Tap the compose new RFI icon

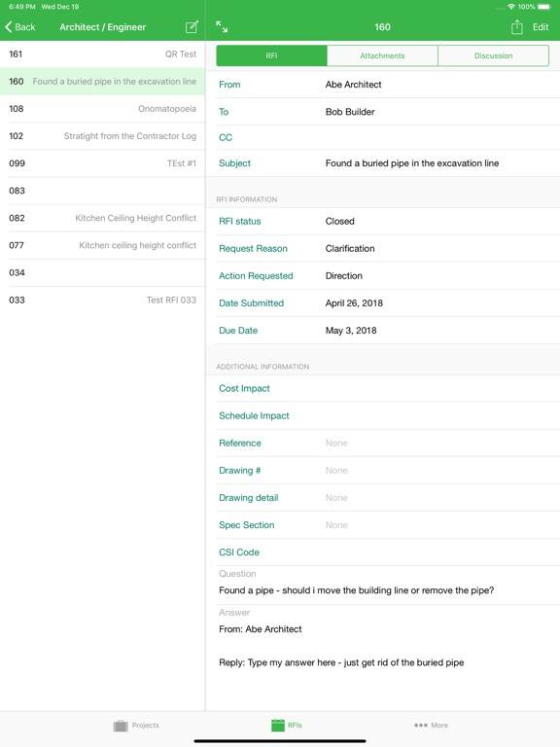pyautogui.click(x=192, y=27)
